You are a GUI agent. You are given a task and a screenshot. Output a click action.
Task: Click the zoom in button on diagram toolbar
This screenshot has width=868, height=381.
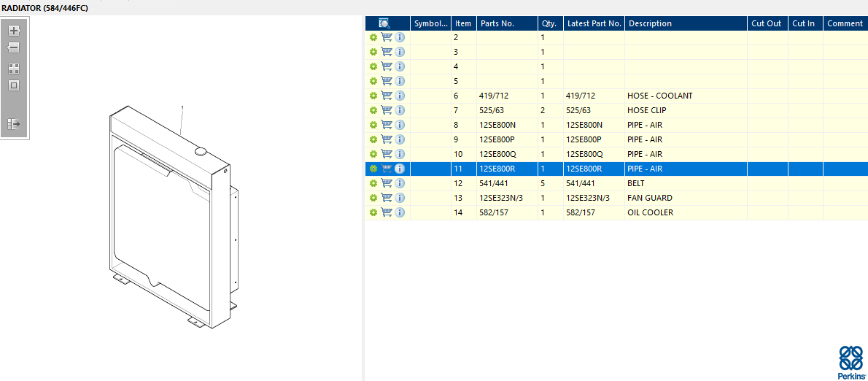coord(14,31)
